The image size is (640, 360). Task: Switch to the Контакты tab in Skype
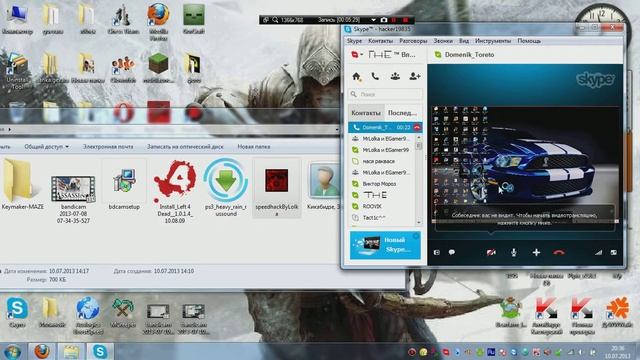366,113
